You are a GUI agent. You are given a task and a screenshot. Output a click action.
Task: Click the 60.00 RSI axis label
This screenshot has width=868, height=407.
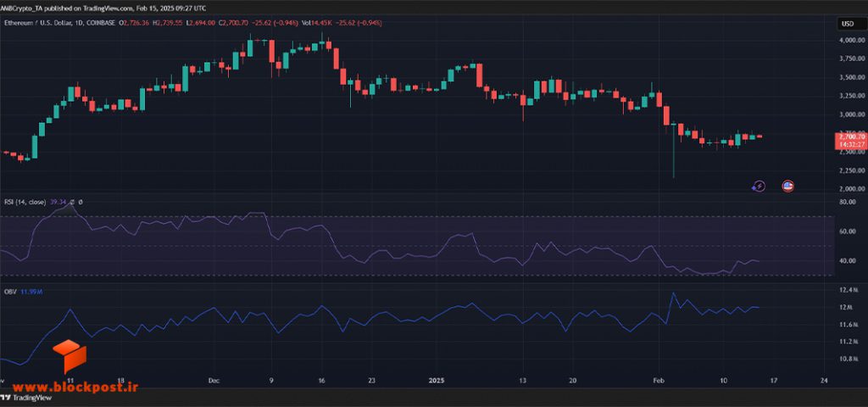click(x=849, y=231)
